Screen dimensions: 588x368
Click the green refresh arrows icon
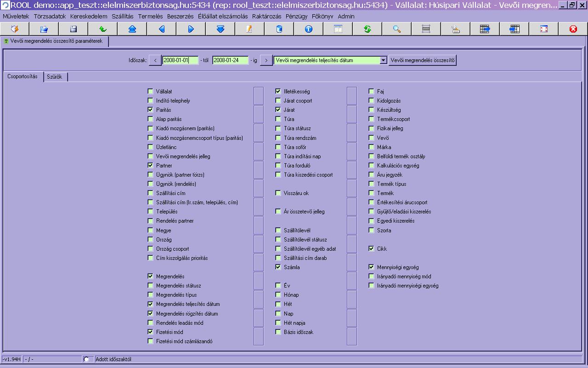(x=367, y=29)
